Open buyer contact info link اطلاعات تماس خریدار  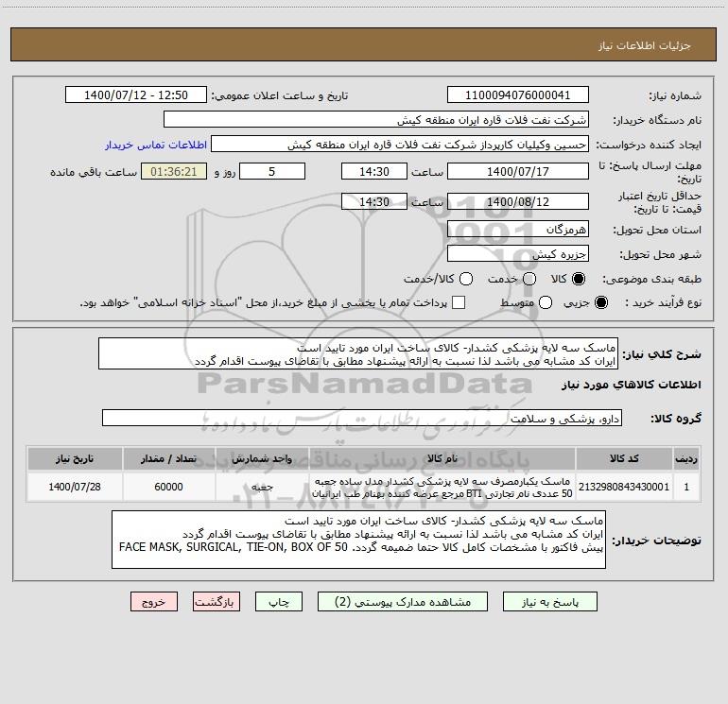[x=156, y=145]
